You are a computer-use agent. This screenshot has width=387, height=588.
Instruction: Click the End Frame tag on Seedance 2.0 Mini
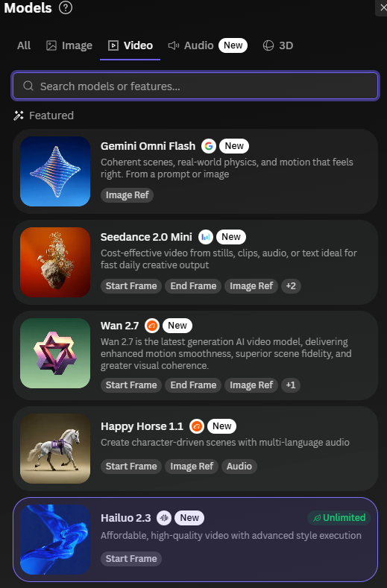(x=193, y=285)
